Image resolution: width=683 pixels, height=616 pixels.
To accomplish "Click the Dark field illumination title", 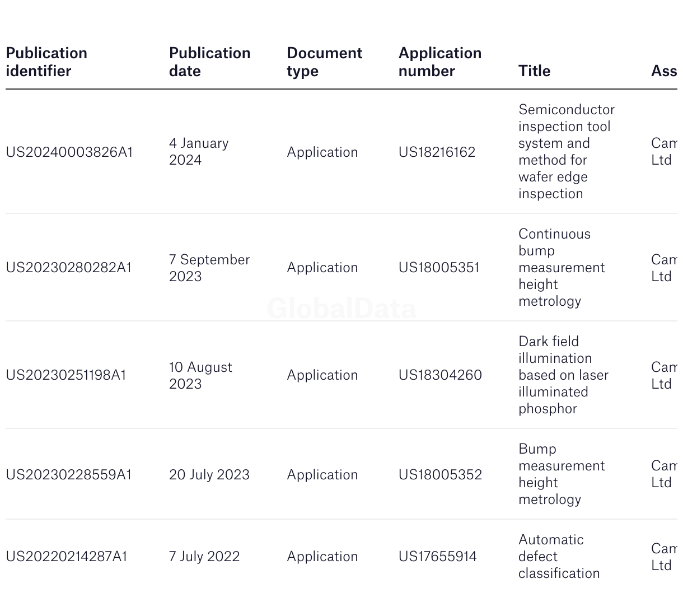I will pos(564,375).
